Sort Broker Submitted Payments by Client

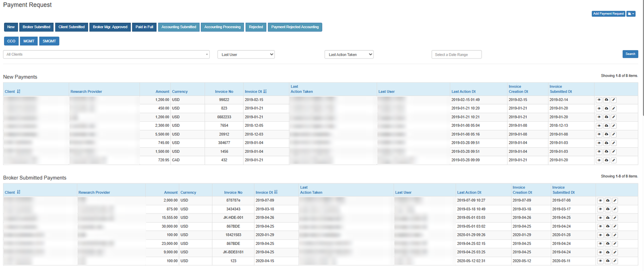(13, 192)
